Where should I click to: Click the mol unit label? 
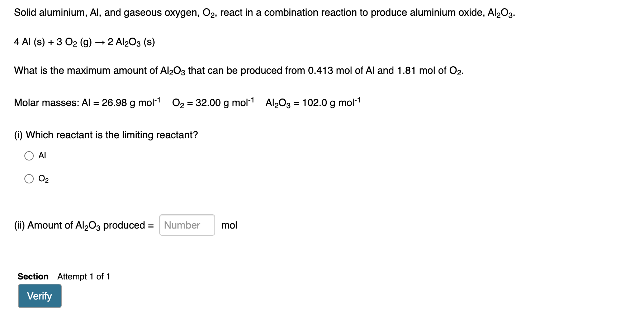coord(229,225)
